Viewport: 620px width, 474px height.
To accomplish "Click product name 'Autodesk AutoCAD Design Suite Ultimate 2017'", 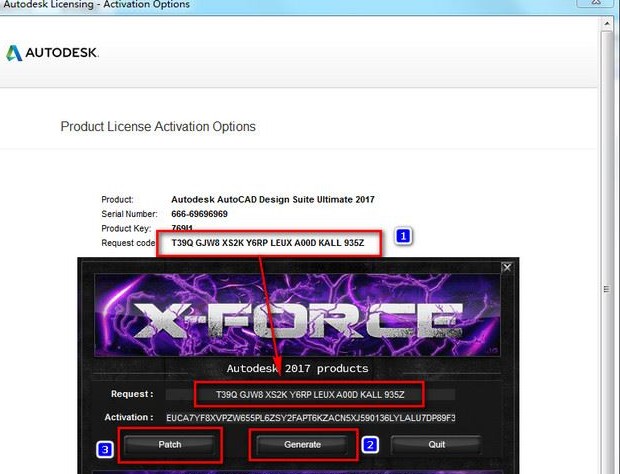I will 273,199.
